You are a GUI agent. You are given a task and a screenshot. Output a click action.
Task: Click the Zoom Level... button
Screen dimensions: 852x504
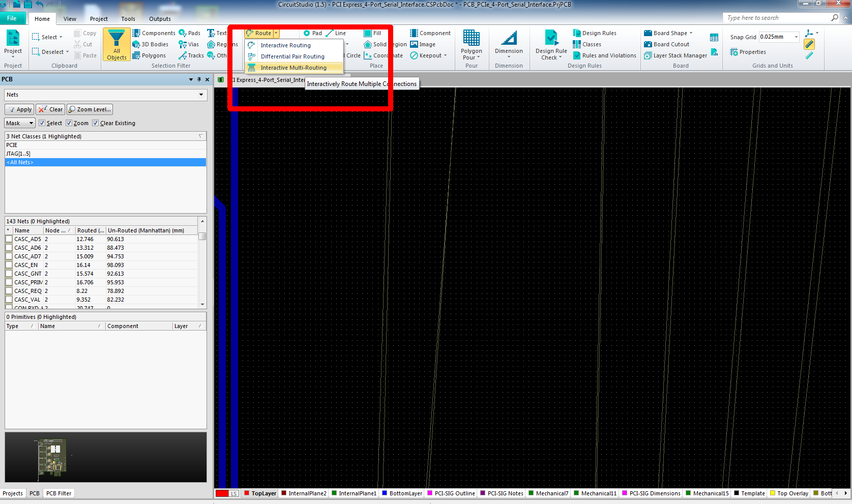[x=90, y=109]
